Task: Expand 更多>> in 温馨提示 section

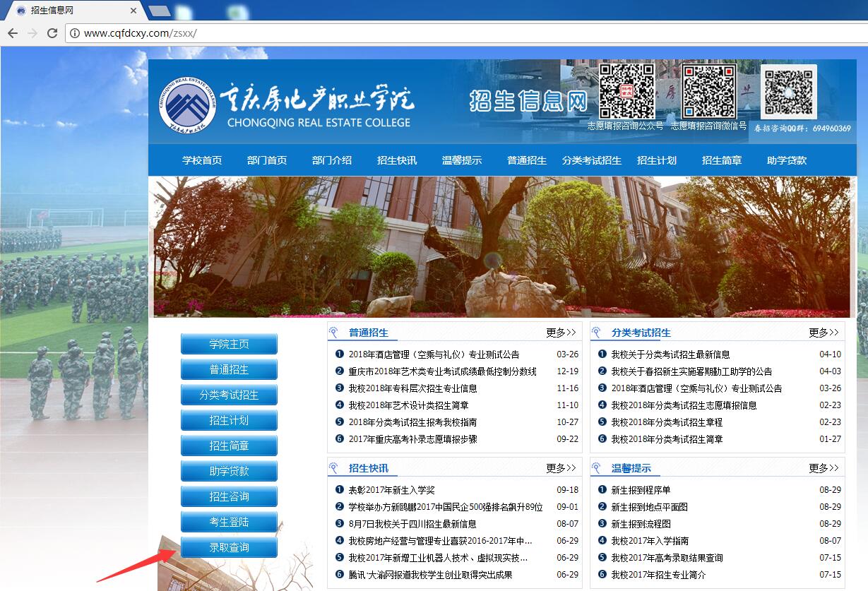Action: 824,468
